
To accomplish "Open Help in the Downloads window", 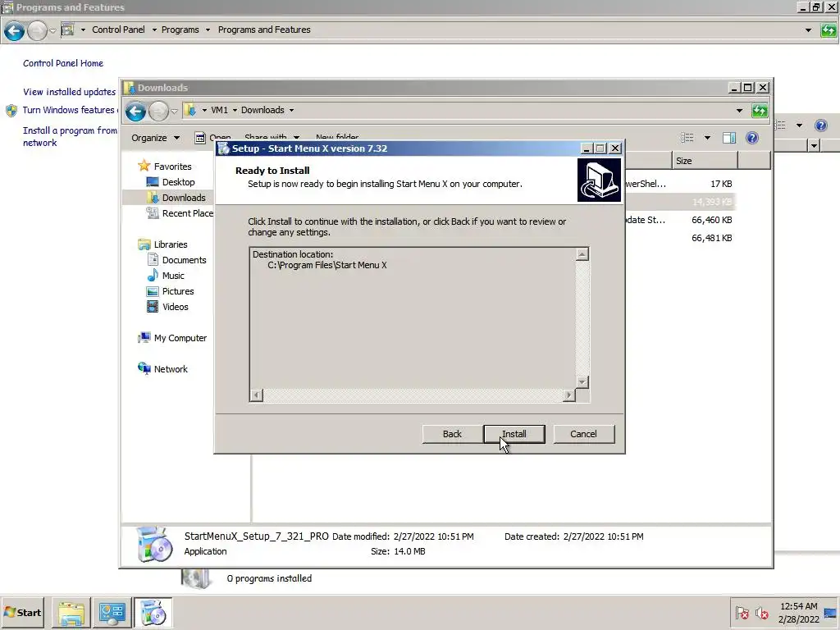I will [752, 138].
